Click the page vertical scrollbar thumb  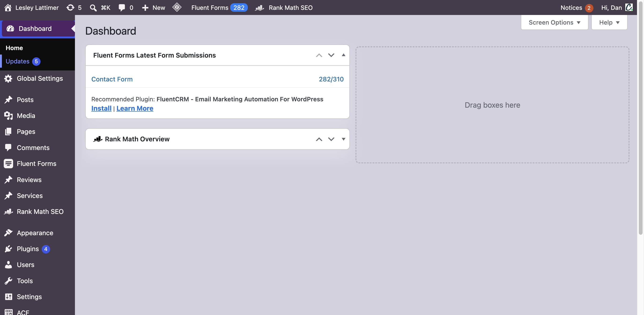[x=640, y=118]
